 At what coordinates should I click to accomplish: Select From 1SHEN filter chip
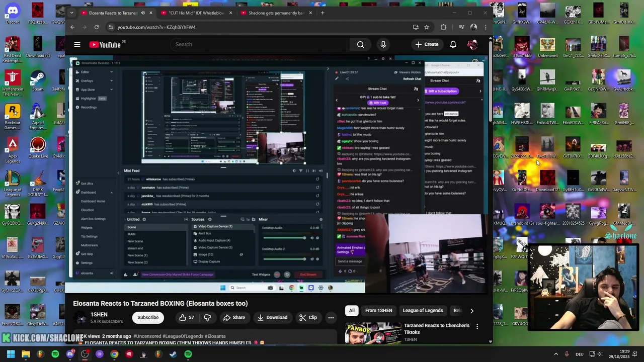point(378,311)
